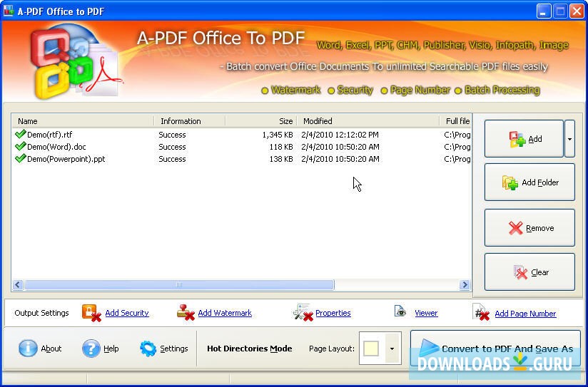Click the green checkmark beside Demo(Word).doc

pyautogui.click(x=20, y=145)
